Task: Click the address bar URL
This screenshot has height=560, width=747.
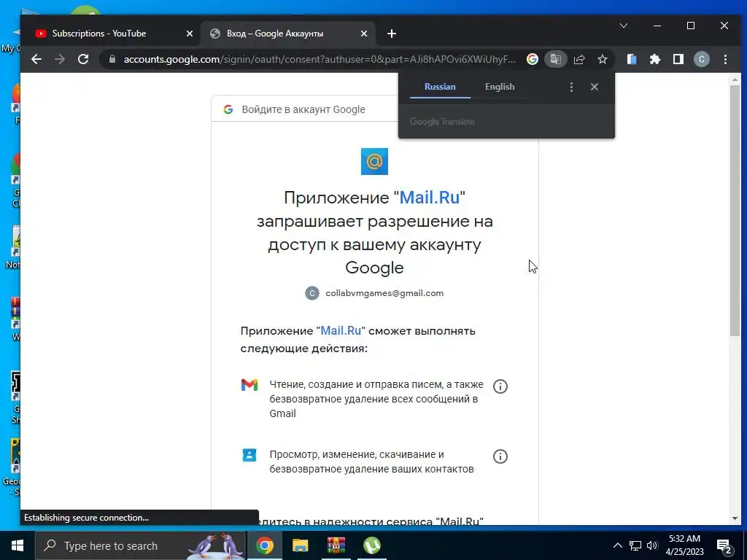Action: [x=320, y=59]
